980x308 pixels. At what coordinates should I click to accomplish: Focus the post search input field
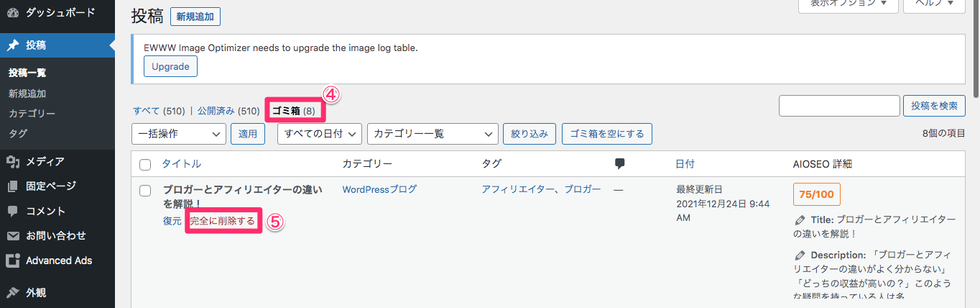[x=839, y=106]
